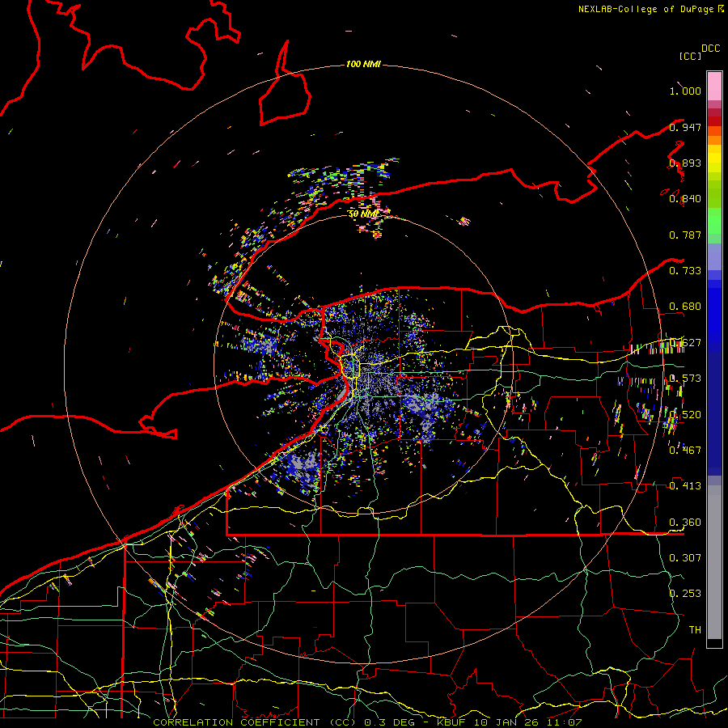Image resolution: width=728 pixels, height=728 pixels.
Task: Pick the bright green segment of the color bar
Action: tap(714, 221)
